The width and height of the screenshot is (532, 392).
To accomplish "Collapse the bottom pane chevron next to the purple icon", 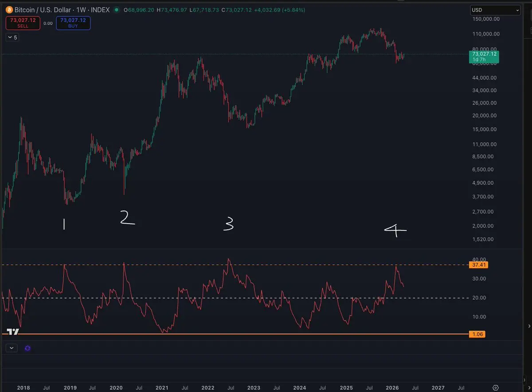I will pos(11,348).
